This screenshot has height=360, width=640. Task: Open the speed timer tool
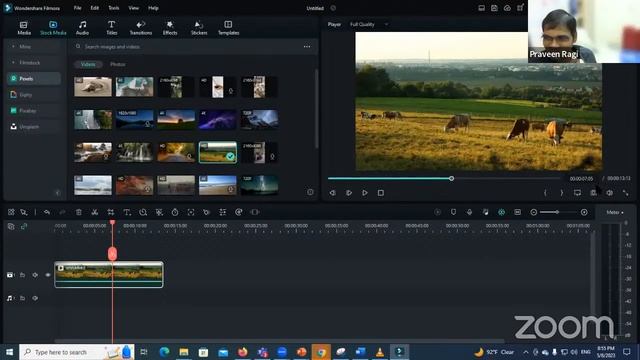tap(175, 212)
